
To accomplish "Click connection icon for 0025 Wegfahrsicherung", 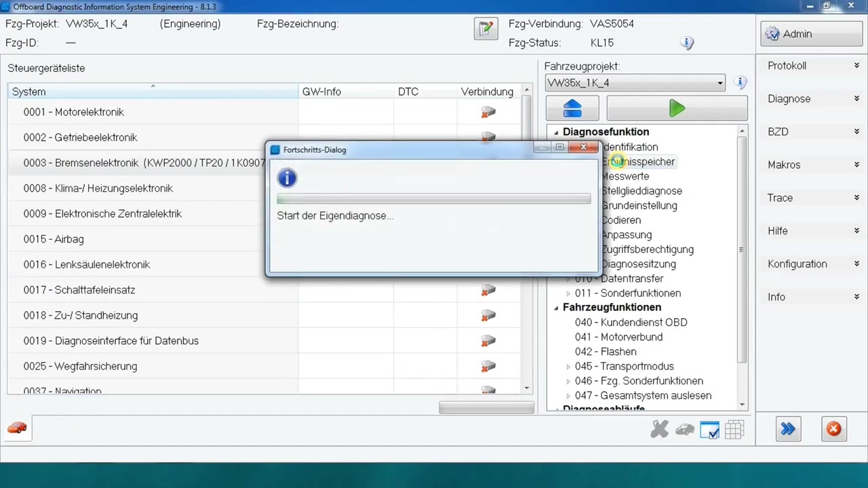I will pos(488,366).
